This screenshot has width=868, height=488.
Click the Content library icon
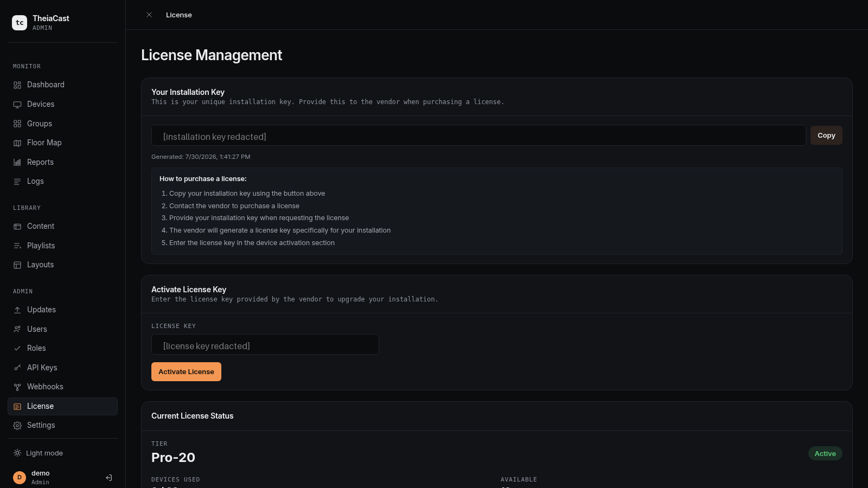[x=17, y=227]
